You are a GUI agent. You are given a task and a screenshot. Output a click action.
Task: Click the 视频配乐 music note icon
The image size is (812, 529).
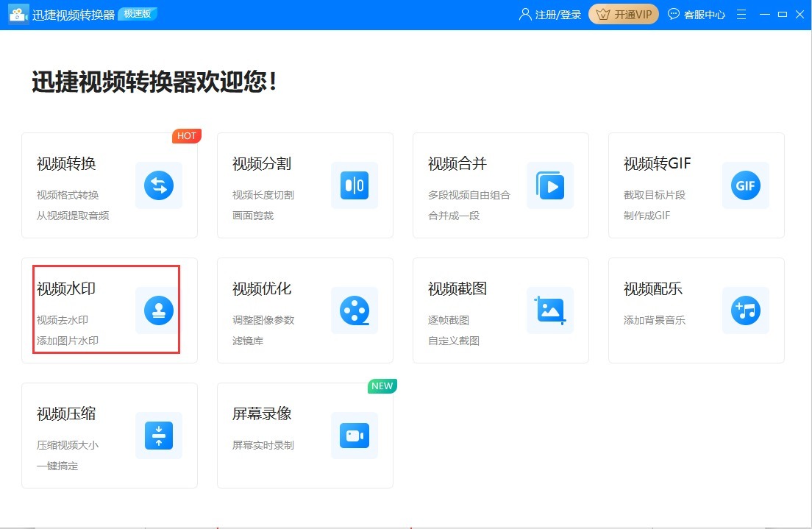pyautogui.click(x=745, y=310)
